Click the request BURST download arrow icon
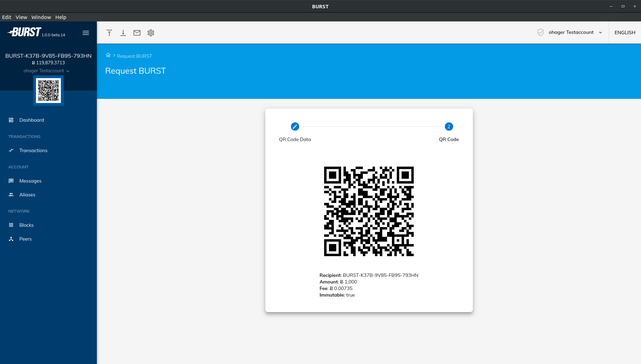Screen dimensions: 641x364 point(123,33)
